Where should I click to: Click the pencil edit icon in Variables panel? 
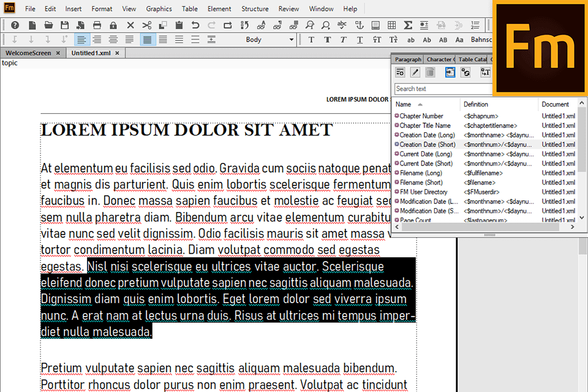point(415,72)
